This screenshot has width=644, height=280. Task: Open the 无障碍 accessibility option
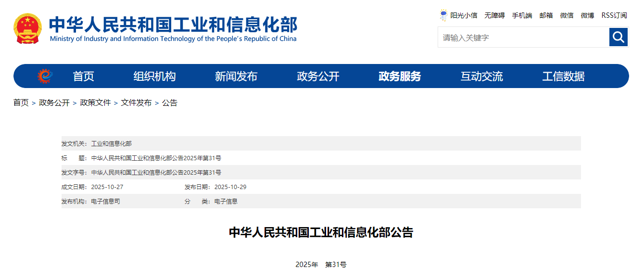495,15
